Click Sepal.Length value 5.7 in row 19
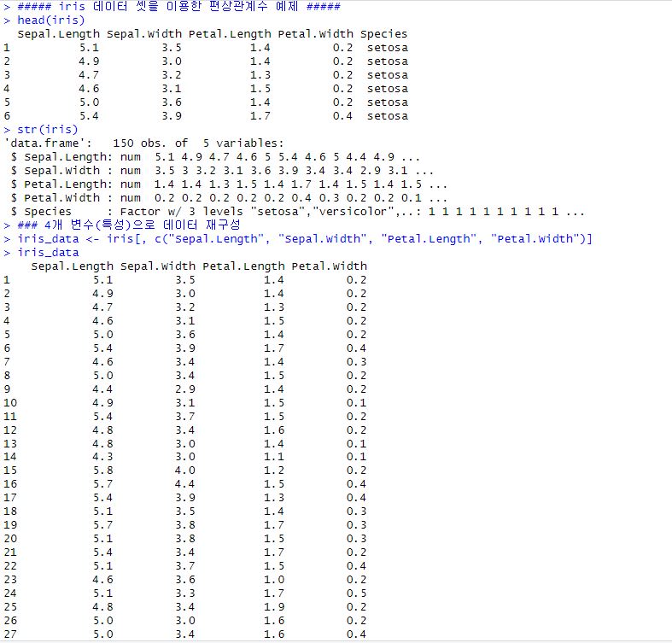Viewport: 672px width, 643px height. (102, 525)
